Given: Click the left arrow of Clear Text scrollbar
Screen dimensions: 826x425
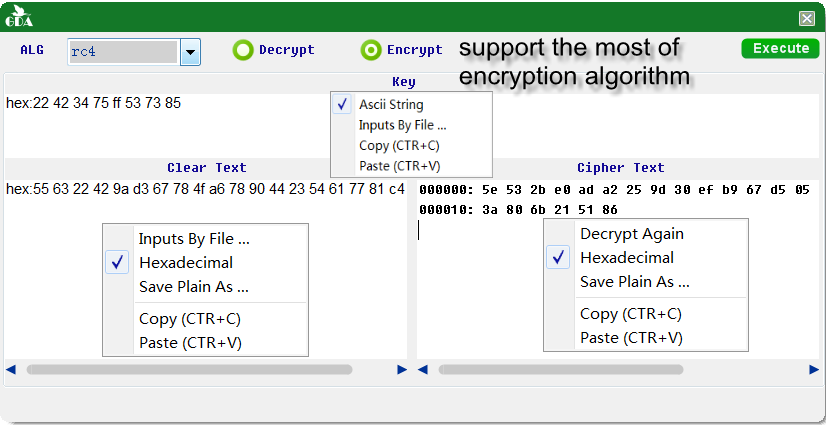Looking at the screenshot, I should 11,370.
